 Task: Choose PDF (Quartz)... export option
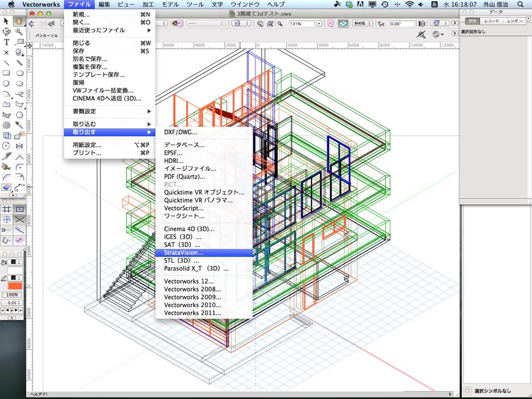pos(204,177)
